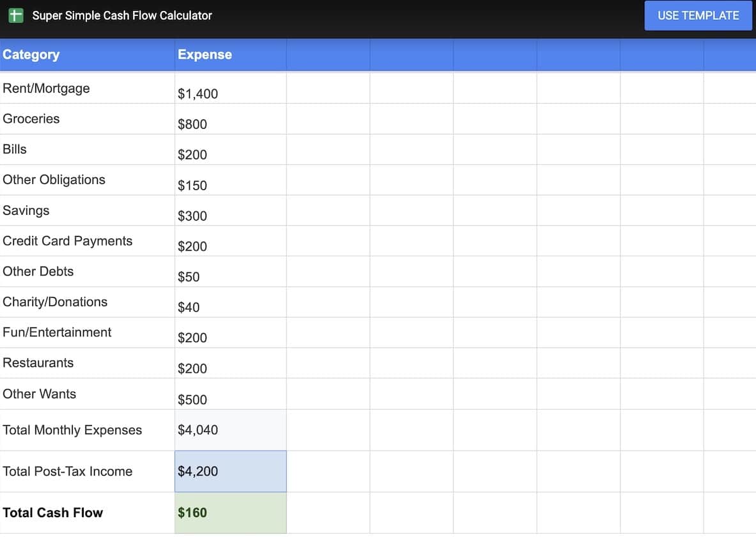Select the Groceries label cell
The height and width of the screenshot is (537, 756).
click(x=88, y=119)
